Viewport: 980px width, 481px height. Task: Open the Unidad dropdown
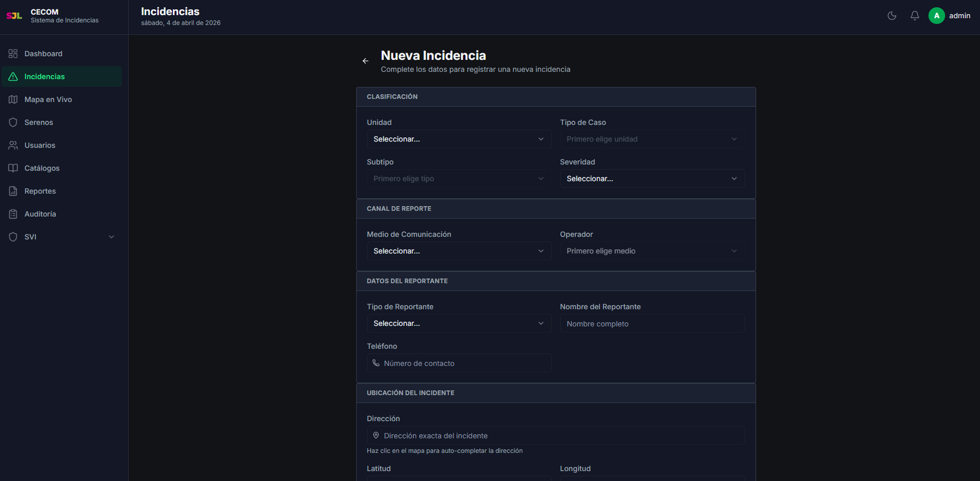(459, 139)
